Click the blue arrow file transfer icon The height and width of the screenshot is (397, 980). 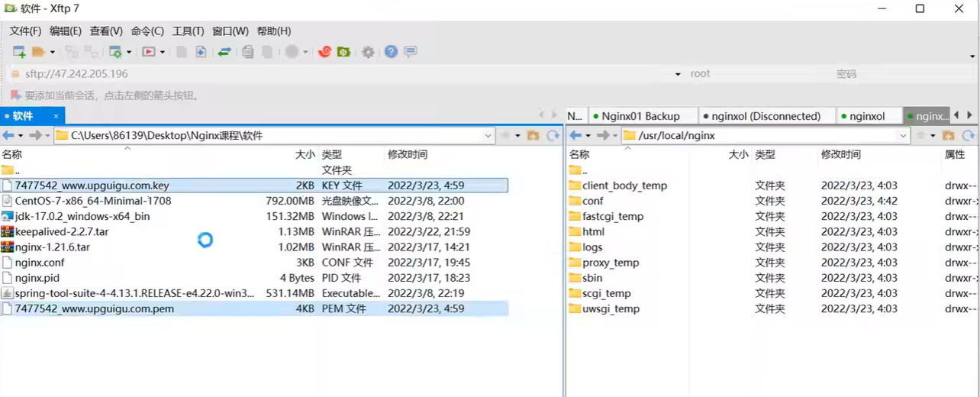[x=201, y=52]
